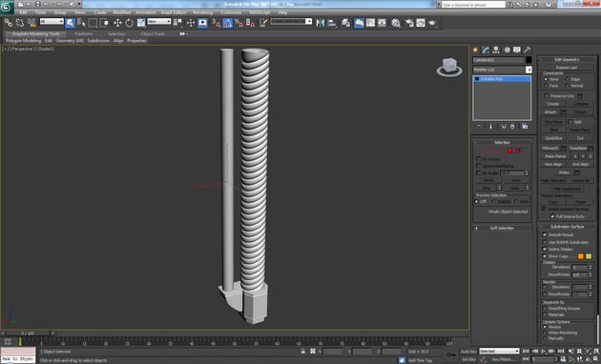Screen dimensions: 601x364
Task: Open the Graph Editors menu
Action: pyautogui.click(x=174, y=12)
